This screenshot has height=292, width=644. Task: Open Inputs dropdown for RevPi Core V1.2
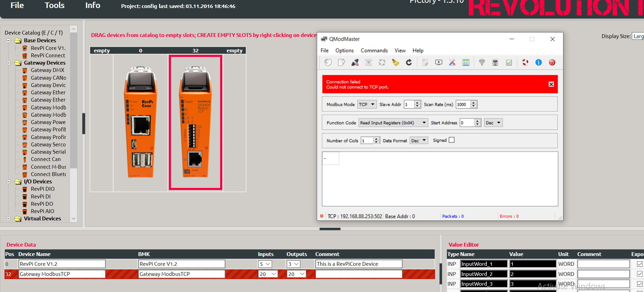pos(265,264)
